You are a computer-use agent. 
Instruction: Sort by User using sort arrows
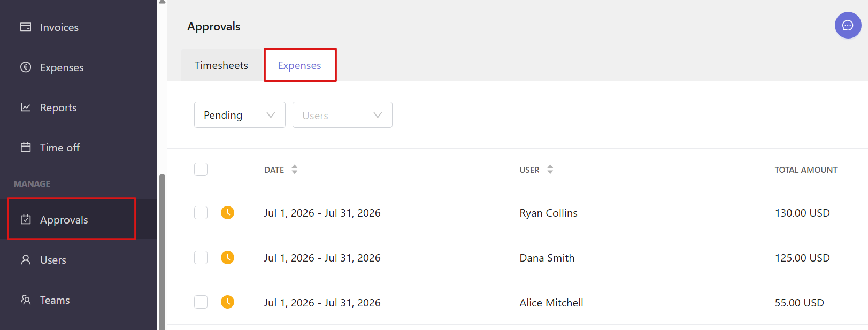550,170
